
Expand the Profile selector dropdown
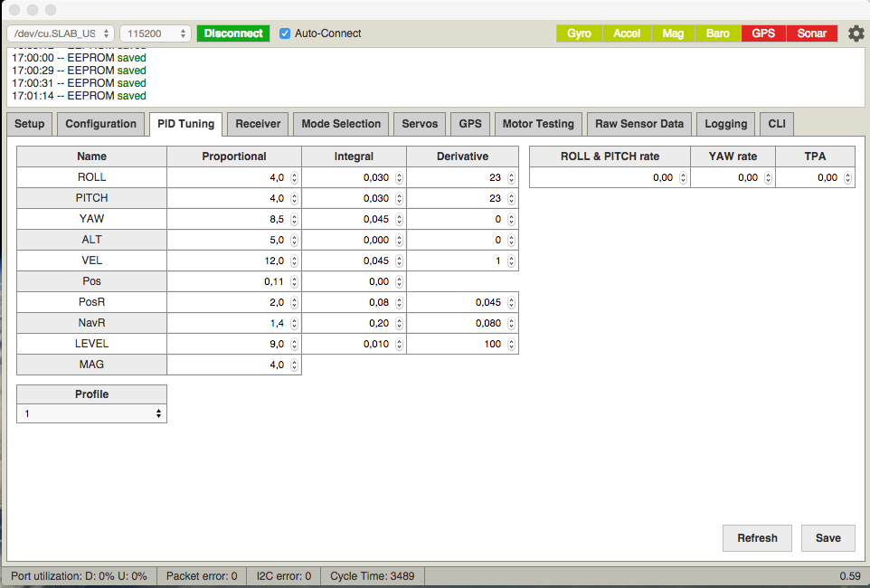click(x=91, y=413)
